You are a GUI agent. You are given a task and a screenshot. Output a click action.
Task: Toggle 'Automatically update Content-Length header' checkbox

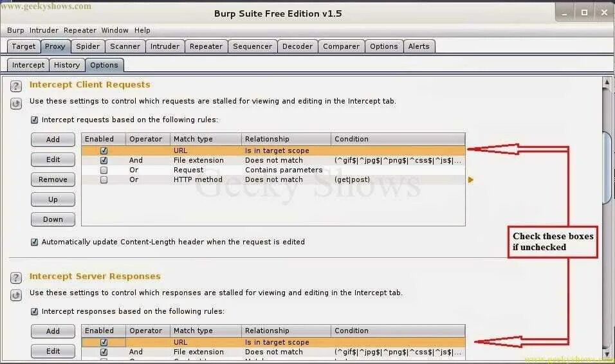(35, 242)
